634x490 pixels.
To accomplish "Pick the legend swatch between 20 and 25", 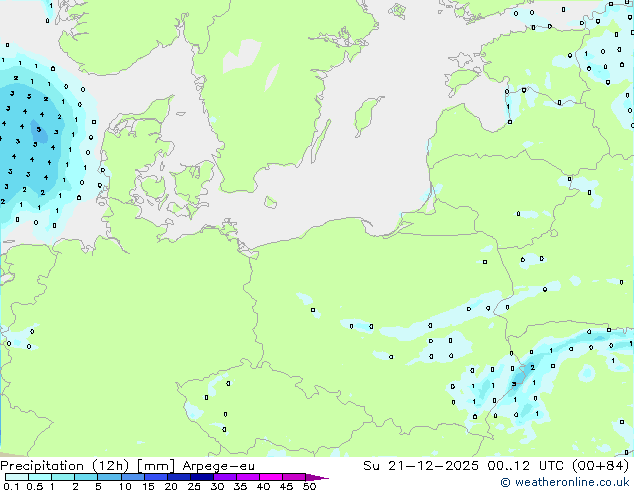I will coord(178,477).
